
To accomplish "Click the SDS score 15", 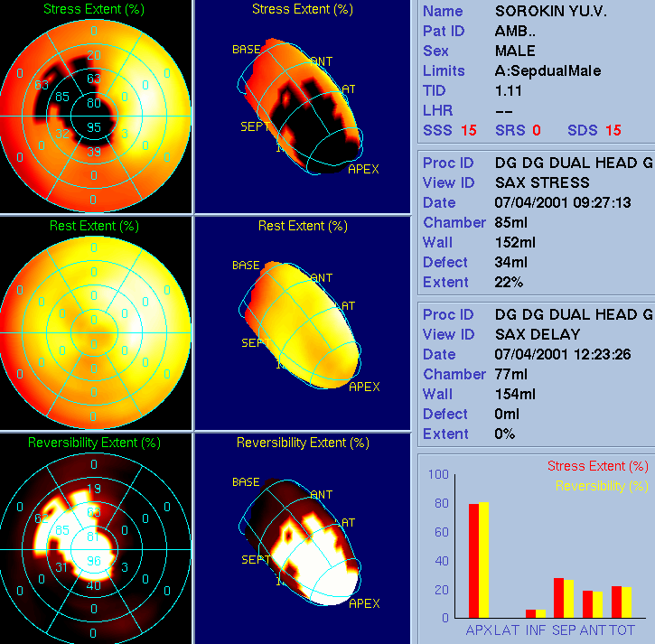I will click(x=613, y=130).
